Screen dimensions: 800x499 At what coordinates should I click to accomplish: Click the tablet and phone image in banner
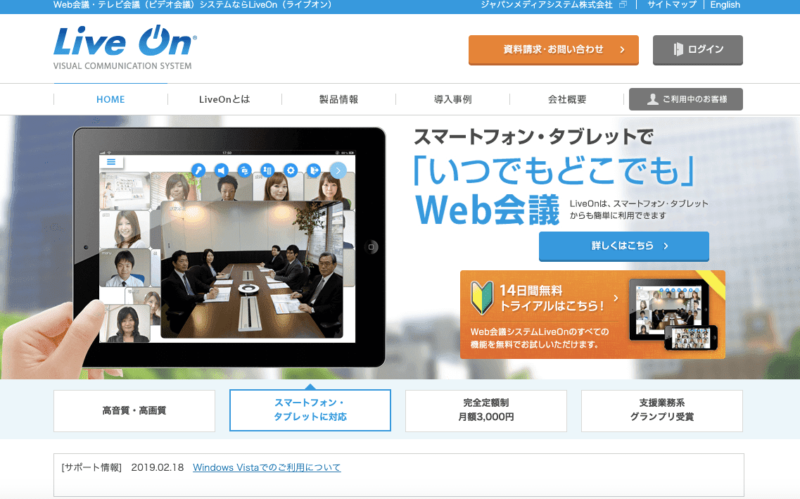673,314
